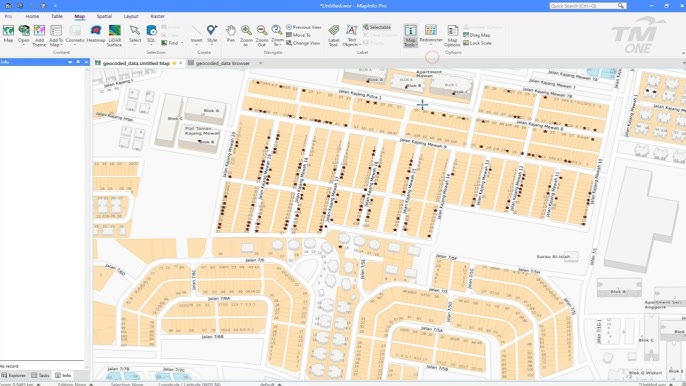The width and height of the screenshot is (686, 386).
Task: Switch to the Spatial ribbon tab
Action: (104, 16)
